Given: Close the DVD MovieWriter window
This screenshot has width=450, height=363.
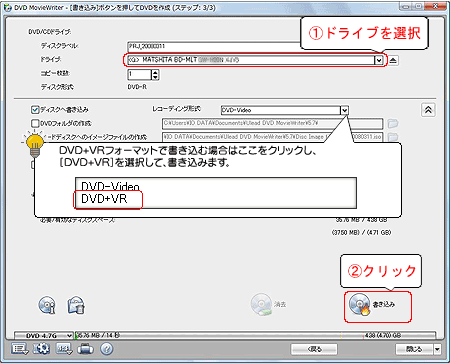Looking at the screenshot, I should [435, 6].
